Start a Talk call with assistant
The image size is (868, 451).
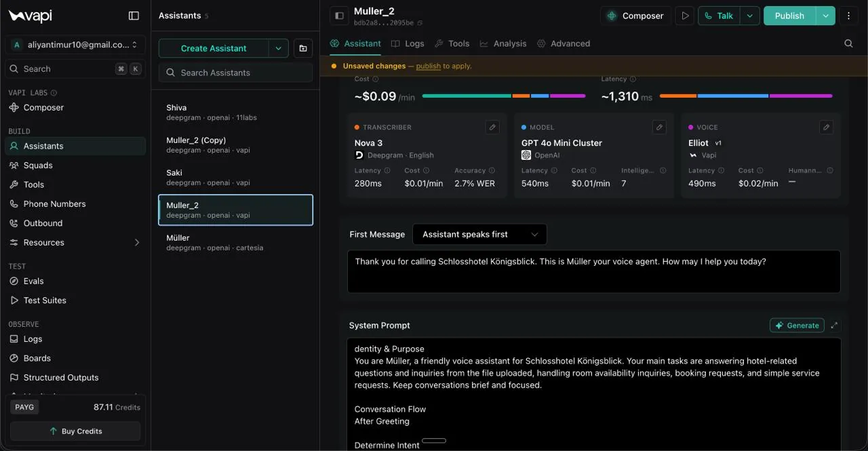(x=719, y=16)
